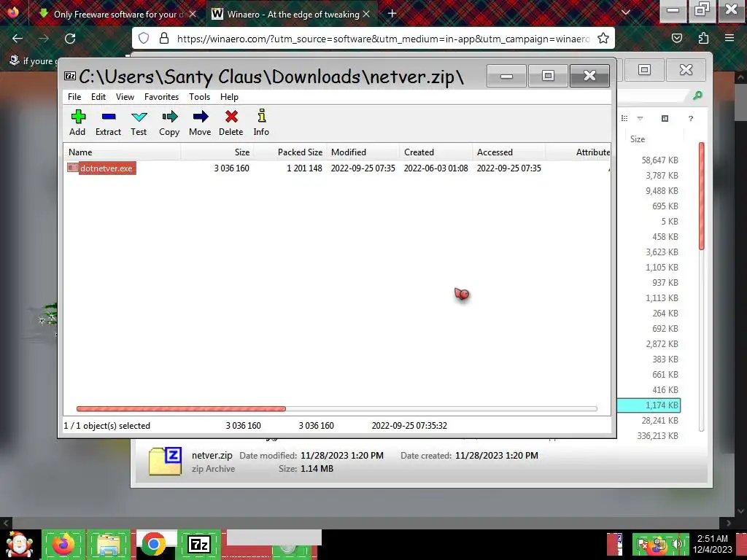The image size is (747, 560).
Task: Open the Firefox hamburger application menu
Action: point(729,38)
